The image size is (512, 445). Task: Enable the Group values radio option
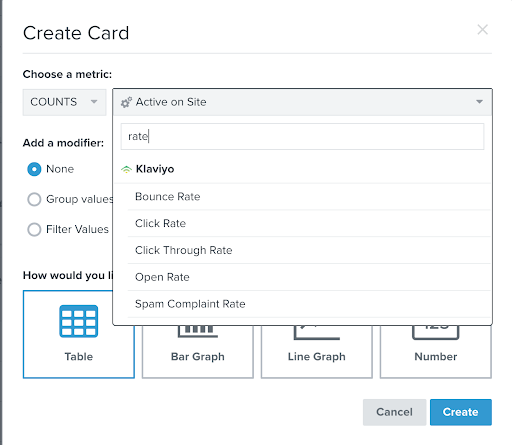[34, 199]
